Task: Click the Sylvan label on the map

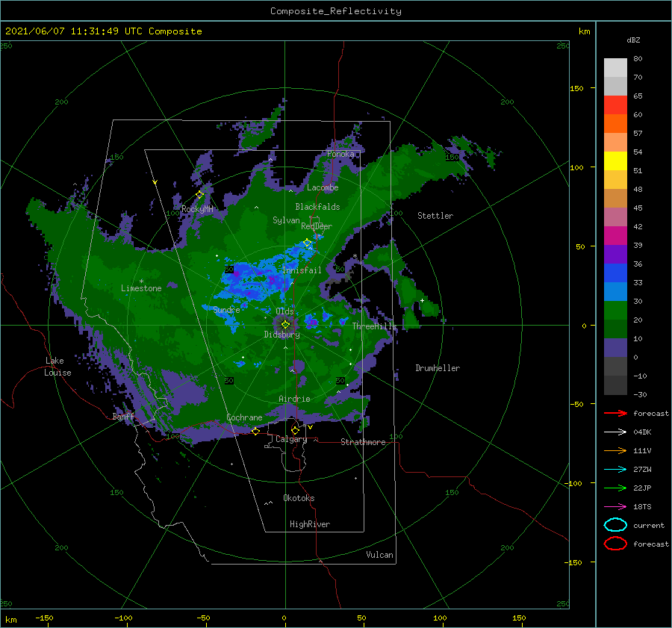Action: 286,220
